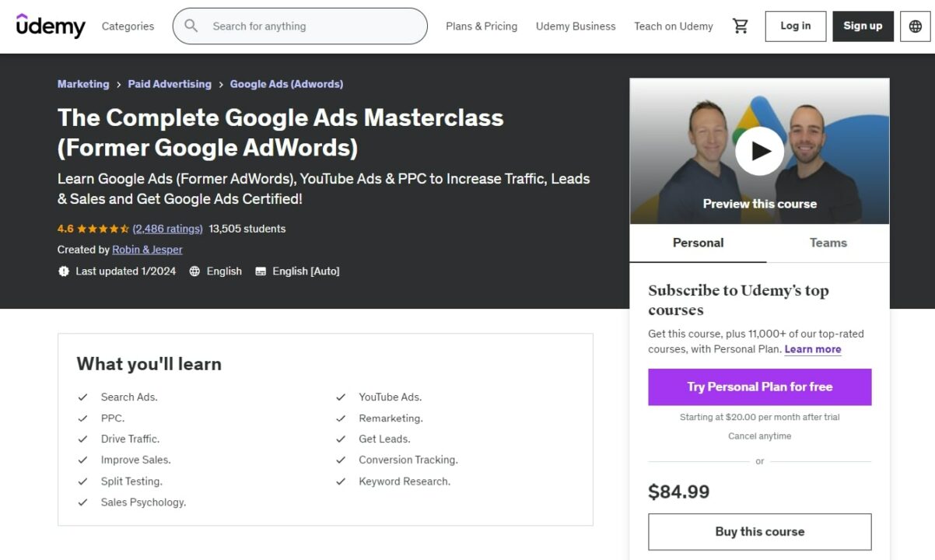This screenshot has height=560, width=935.
Task: Click the 4.6 rating number
Action: tap(65, 229)
